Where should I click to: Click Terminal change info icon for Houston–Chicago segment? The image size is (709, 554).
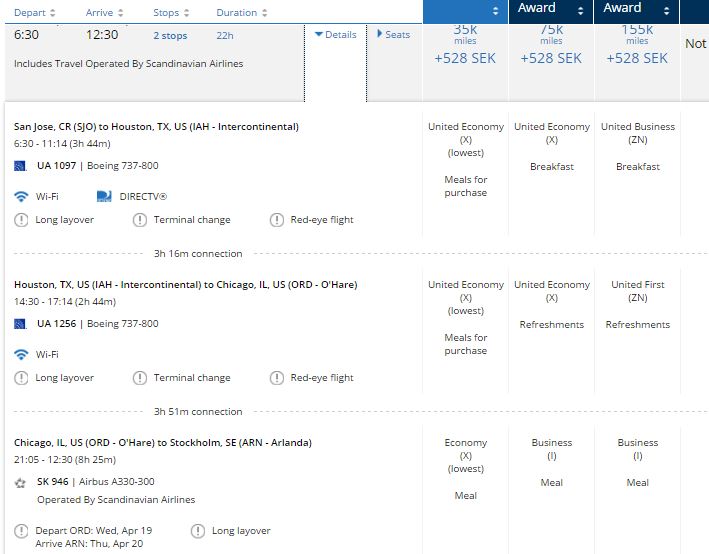[x=140, y=378]
